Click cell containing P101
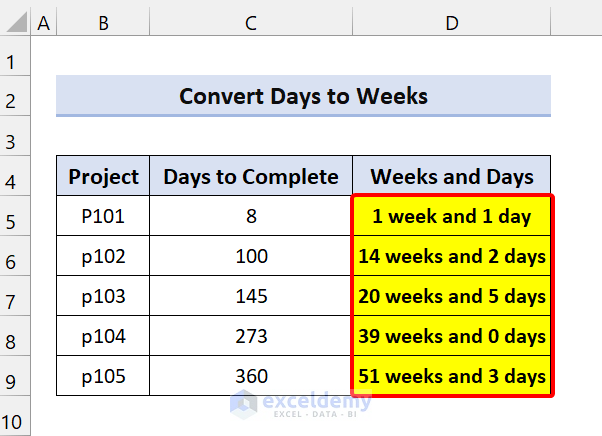Viewport: 602px width, 436px height. pyautogui.click(x=103, y=216)
